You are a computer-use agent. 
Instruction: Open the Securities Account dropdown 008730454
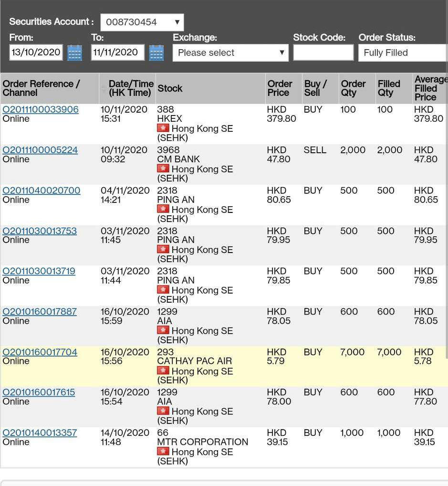pyautogui.click(x=142, y=22)
